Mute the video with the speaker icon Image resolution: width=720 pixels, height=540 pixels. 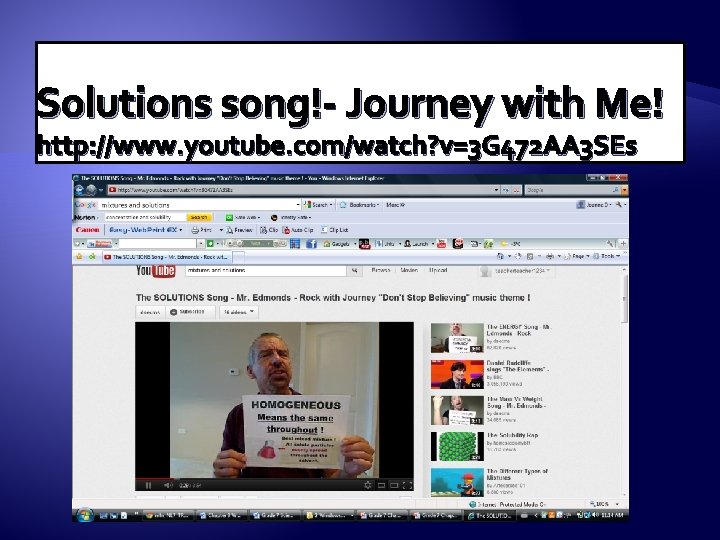[168, 485]
